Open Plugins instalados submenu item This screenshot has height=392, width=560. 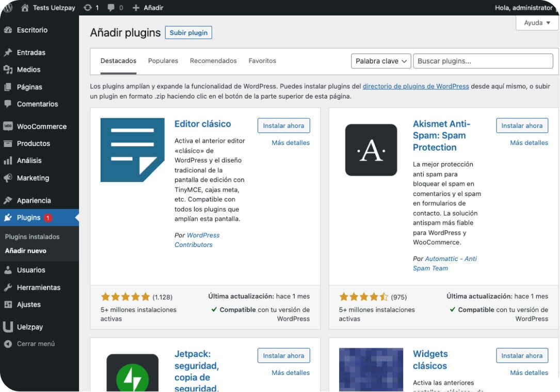point(32,237)
